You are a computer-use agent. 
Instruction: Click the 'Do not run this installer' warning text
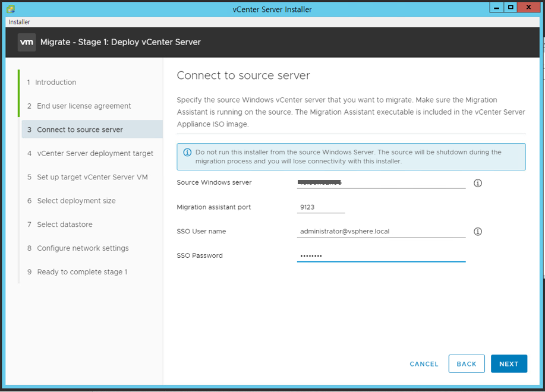[x=348, y=157]
